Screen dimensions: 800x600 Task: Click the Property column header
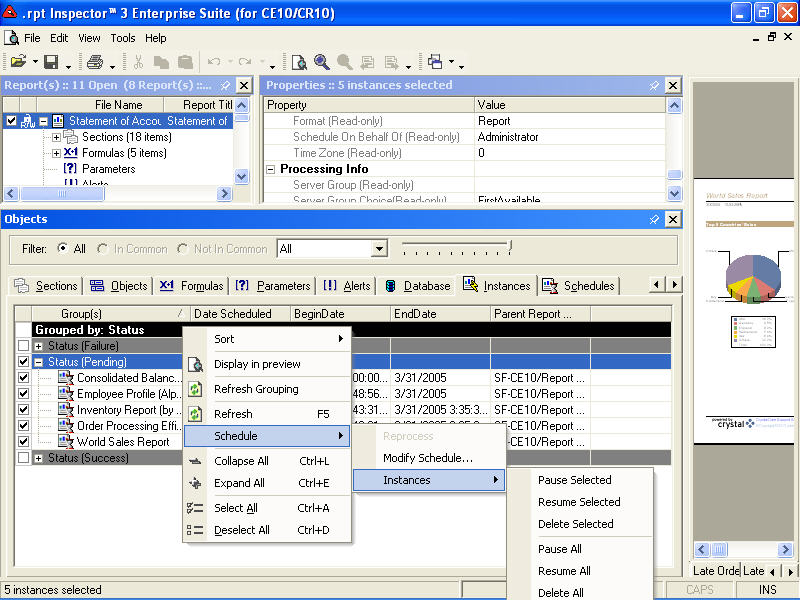(369, 105)
